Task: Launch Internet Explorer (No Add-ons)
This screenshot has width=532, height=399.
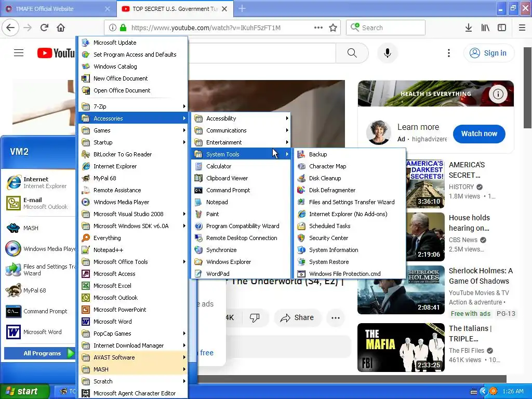Action: click(350, 214)
